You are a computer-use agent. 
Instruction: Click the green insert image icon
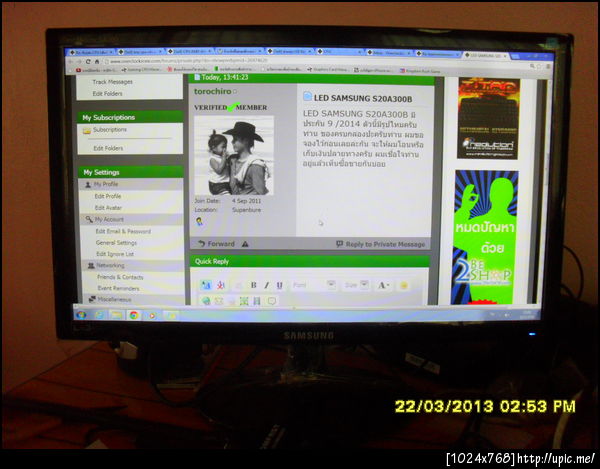tap(244, 301)
